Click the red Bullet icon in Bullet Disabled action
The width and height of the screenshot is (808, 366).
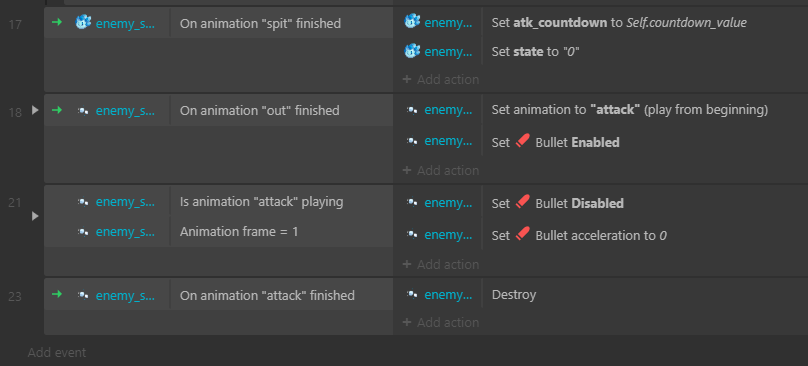pos(523,203)
